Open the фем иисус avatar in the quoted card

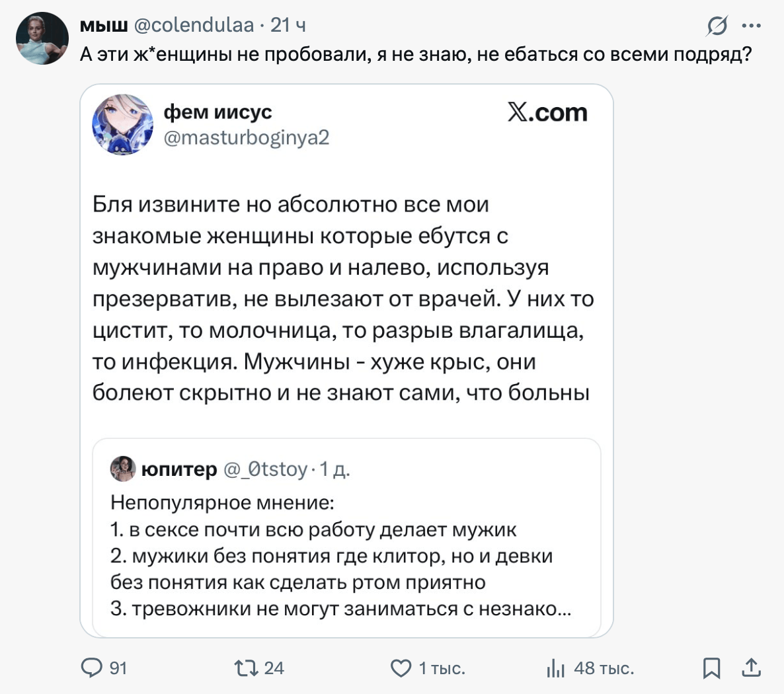pos(123,124)
